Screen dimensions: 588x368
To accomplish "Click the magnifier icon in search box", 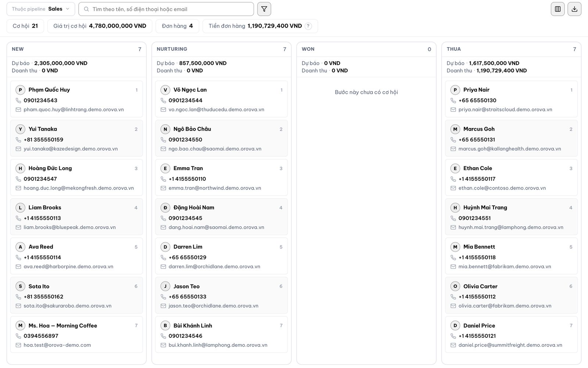I will point(86,9).
